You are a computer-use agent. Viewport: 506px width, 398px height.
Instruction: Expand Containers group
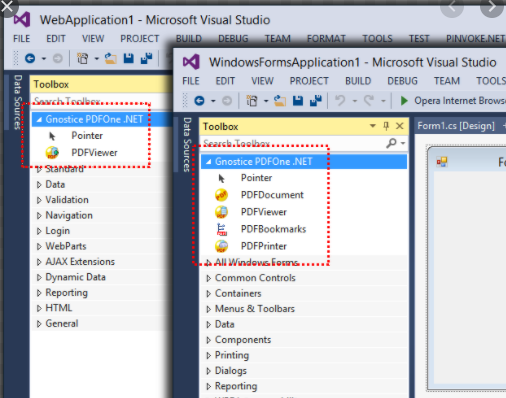tap(208, 294)
